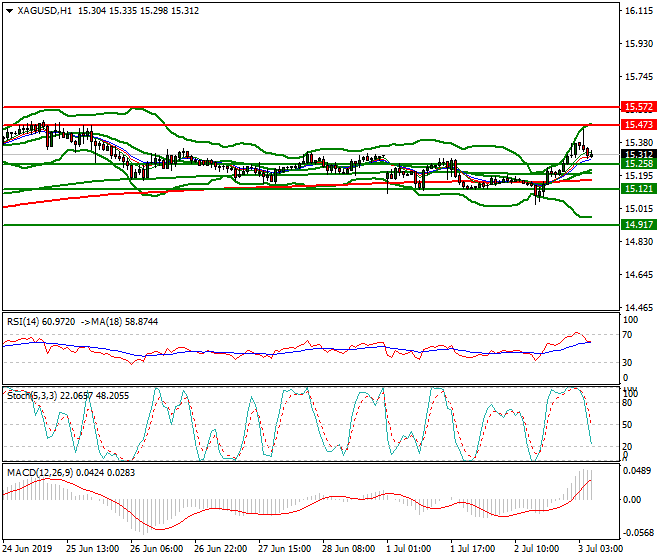The image size is (660, 560).
Task: Open the XAGUSD,H1 chart menu triangle
Action: (x=9, y=11)
